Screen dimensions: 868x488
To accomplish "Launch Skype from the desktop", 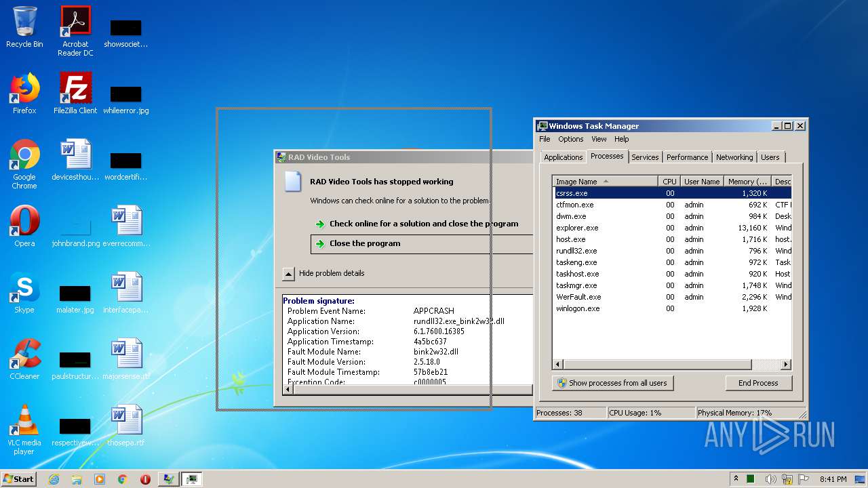I will point(24,293).
